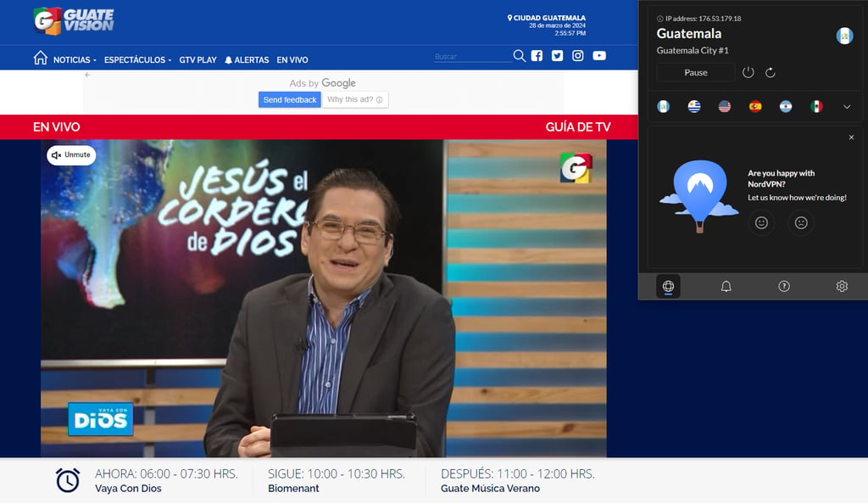Select later program Guate Música Verano
The height and width of the screenshot is (504, 868).
(490, 489)
